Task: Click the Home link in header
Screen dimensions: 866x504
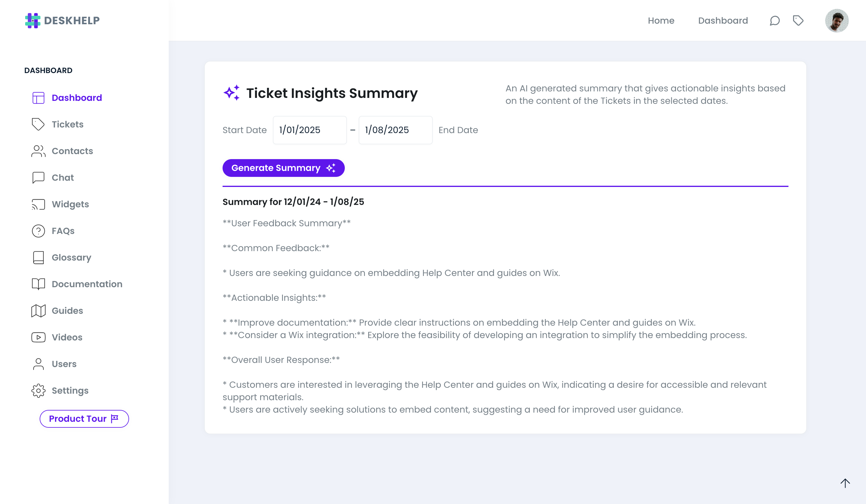Action: coord(661,21)
